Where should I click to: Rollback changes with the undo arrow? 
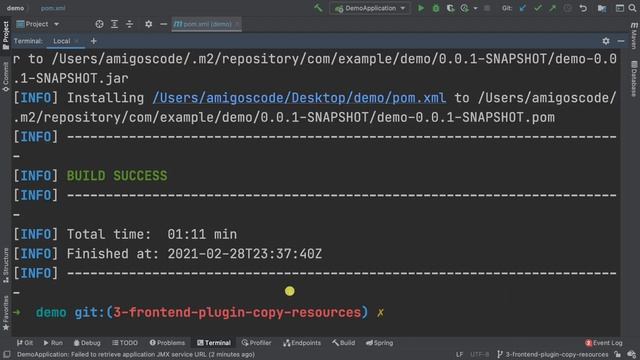[x=583, y=8]
